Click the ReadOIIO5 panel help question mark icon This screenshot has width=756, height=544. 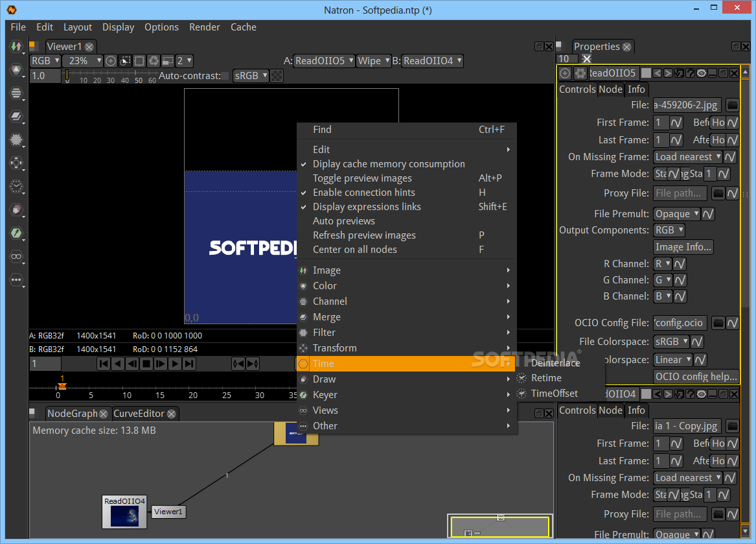point(691,73)
